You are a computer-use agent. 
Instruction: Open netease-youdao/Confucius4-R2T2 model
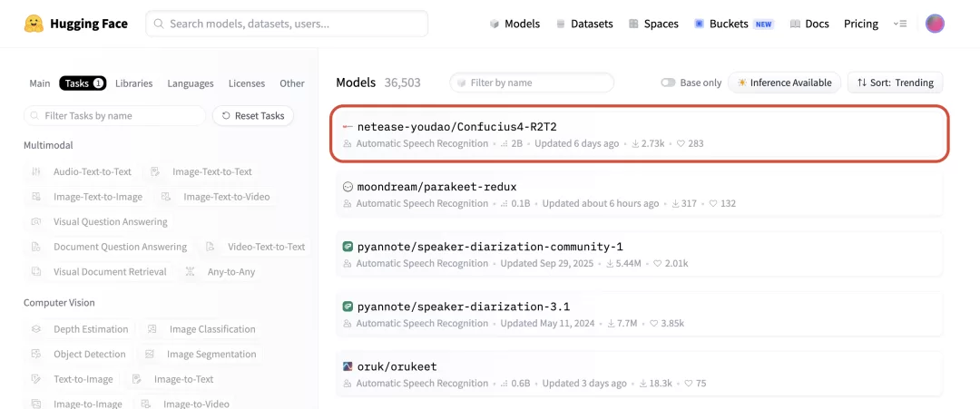[640, 134]
